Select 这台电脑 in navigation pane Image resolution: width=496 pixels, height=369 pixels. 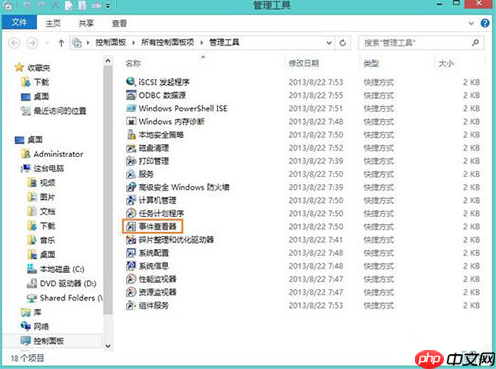[49, 168]
